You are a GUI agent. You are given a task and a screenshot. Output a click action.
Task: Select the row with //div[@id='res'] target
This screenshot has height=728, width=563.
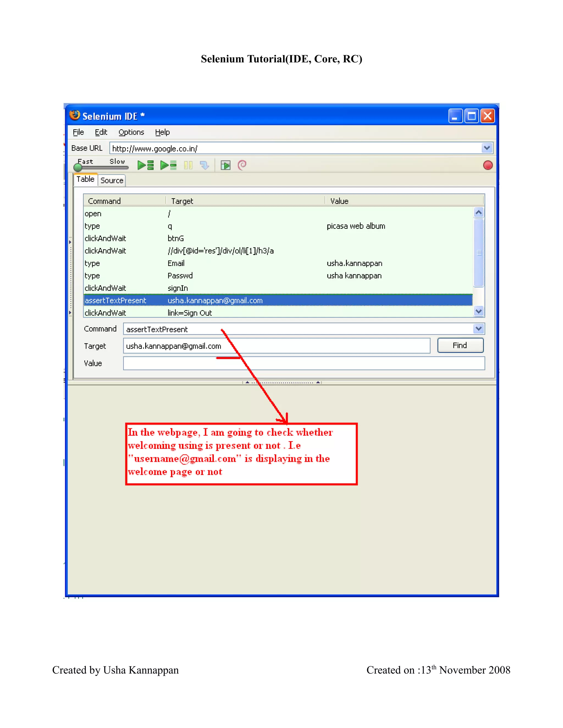(x=278, y=251)
